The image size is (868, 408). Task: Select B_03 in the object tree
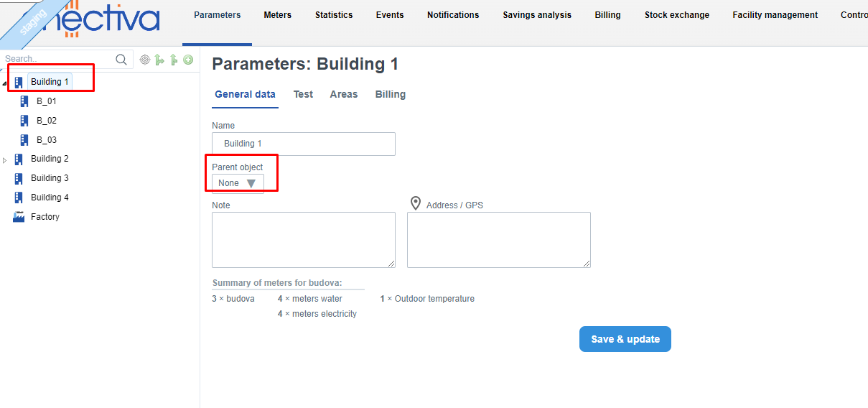pos(46,140)
